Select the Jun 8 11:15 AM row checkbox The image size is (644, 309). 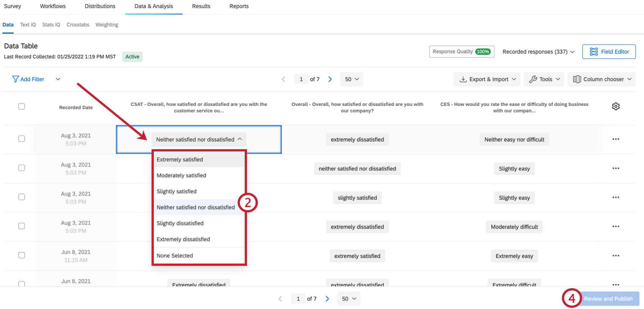point(22,255)
